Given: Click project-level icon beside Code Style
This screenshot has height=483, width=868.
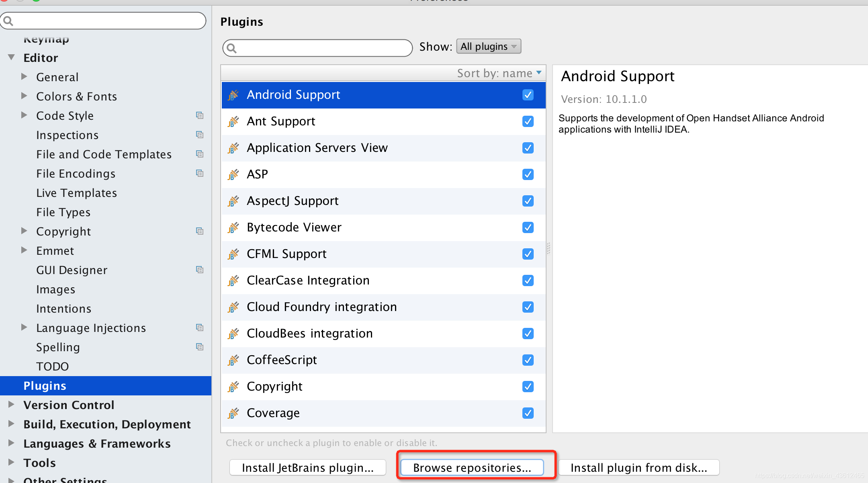Looking at the screenshot, I should [200, 115].
